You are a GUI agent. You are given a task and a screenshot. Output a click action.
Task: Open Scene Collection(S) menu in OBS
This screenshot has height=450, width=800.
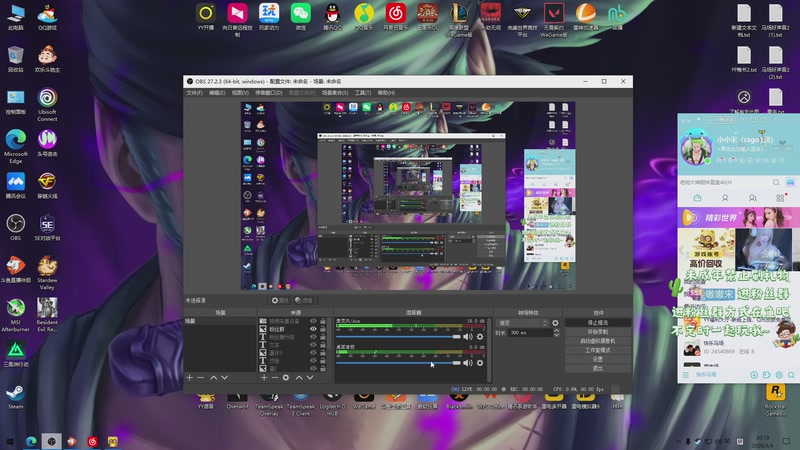(x=335, y=93)
